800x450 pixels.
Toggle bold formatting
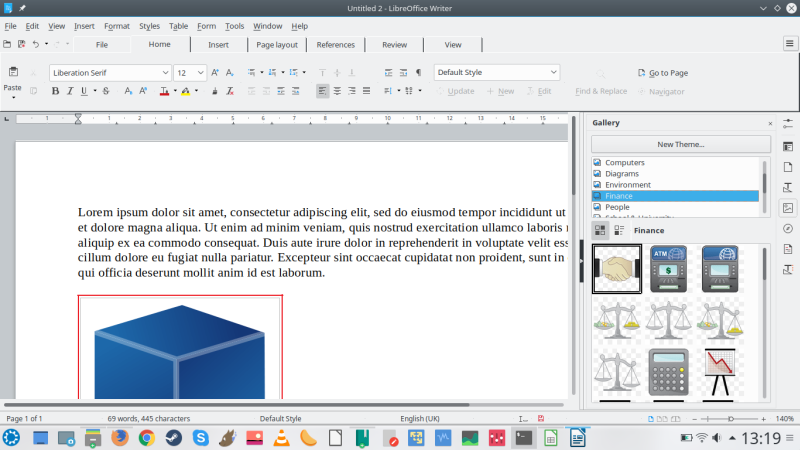(55, 91)
